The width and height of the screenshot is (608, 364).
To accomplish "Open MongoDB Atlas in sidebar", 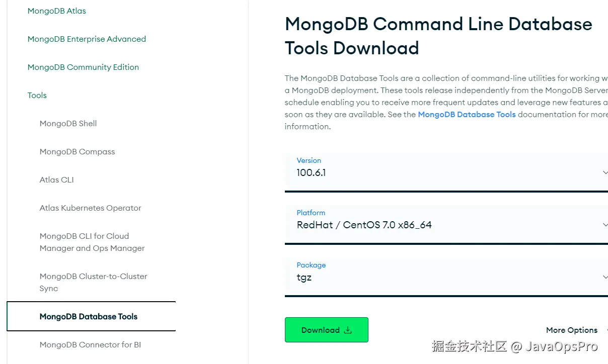I will 57,11.
